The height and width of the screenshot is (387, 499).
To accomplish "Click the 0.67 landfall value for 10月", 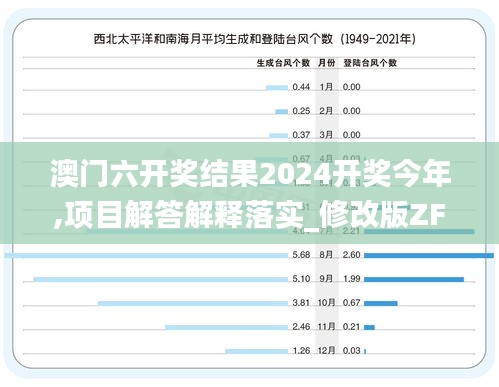I will 352,303.
